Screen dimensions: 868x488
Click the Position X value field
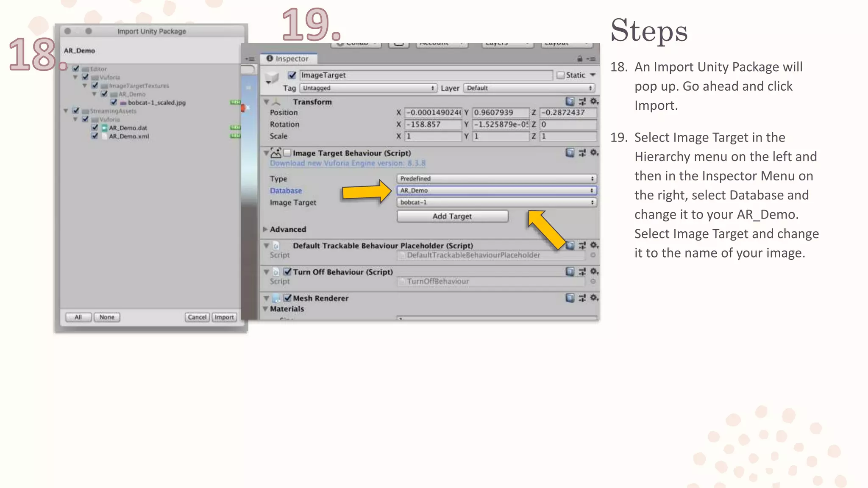click(433, 113)
